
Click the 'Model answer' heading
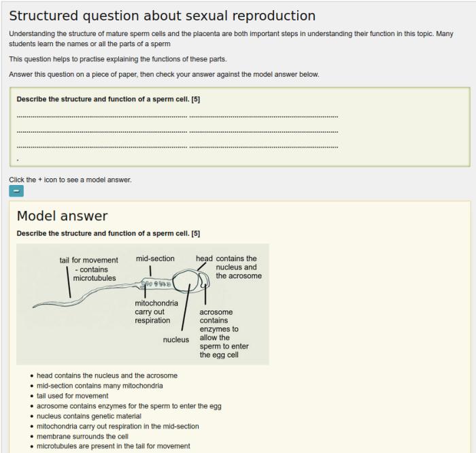coord(62,216)
